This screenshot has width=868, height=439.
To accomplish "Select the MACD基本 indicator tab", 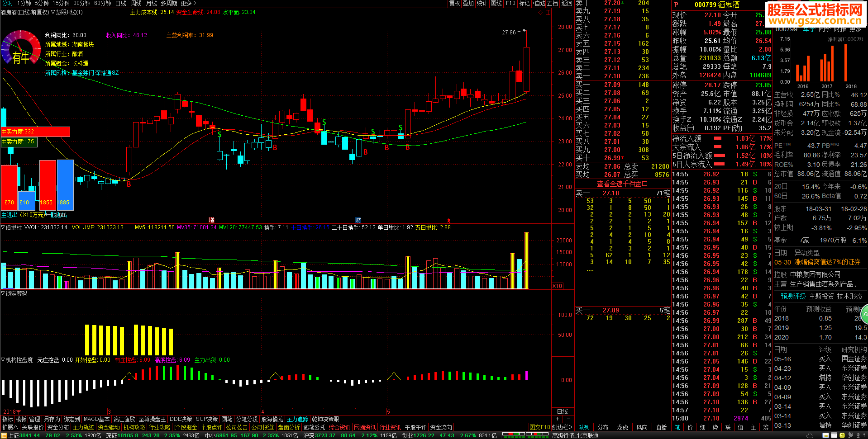I will tap(97, 419).
